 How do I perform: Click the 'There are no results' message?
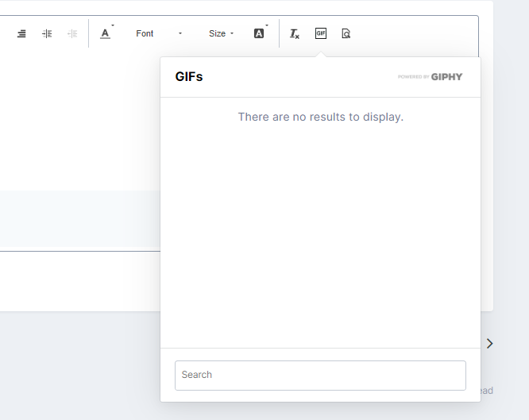click(320, 117)
